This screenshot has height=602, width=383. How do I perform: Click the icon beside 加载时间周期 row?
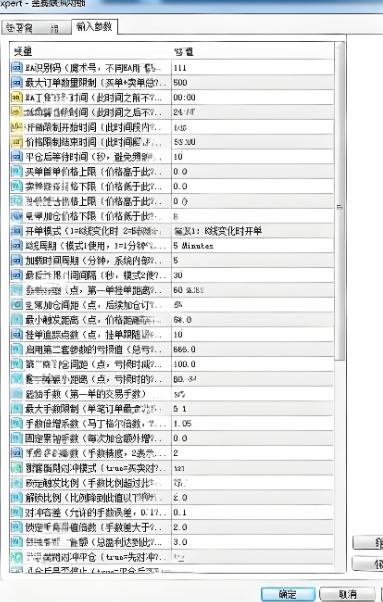[x=17, y=260]
